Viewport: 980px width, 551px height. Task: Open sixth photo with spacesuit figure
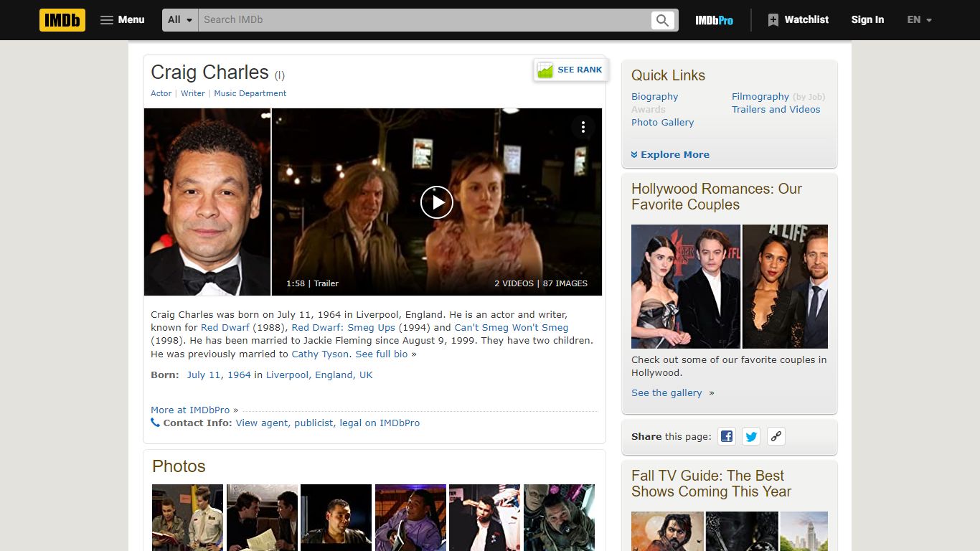tap(559, 517)
